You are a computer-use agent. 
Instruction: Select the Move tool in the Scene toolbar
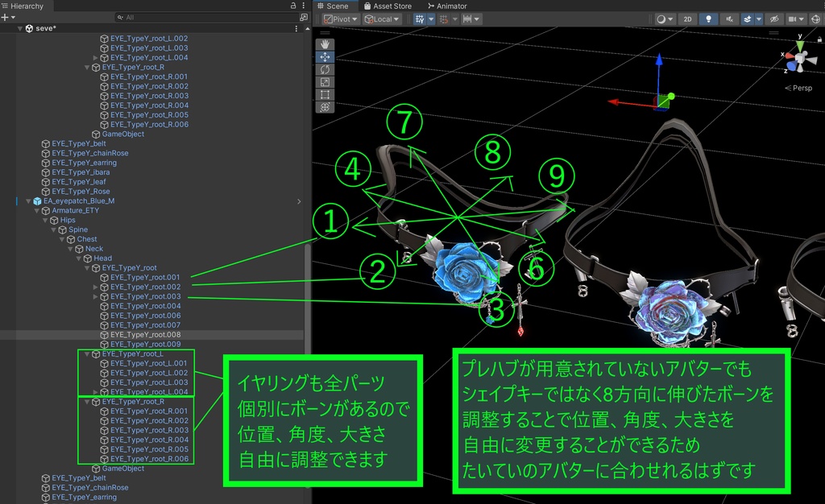point(325,56)
